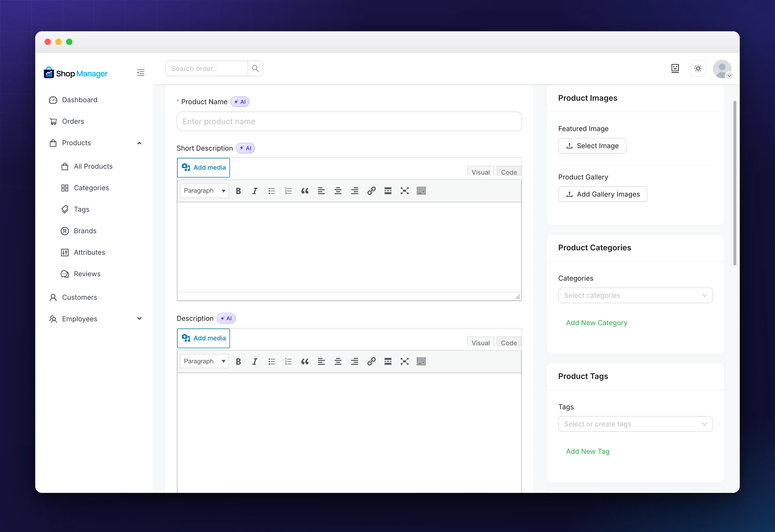Click Add New Category link
The height and width of the screenshot is (532, 775).
point(597,323)
